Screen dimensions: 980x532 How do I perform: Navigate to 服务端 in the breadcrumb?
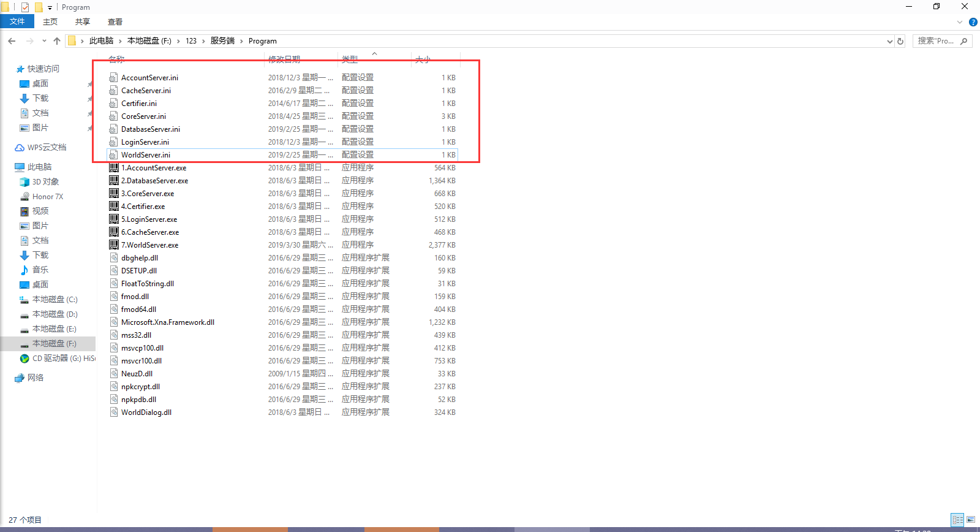point(222,41)
